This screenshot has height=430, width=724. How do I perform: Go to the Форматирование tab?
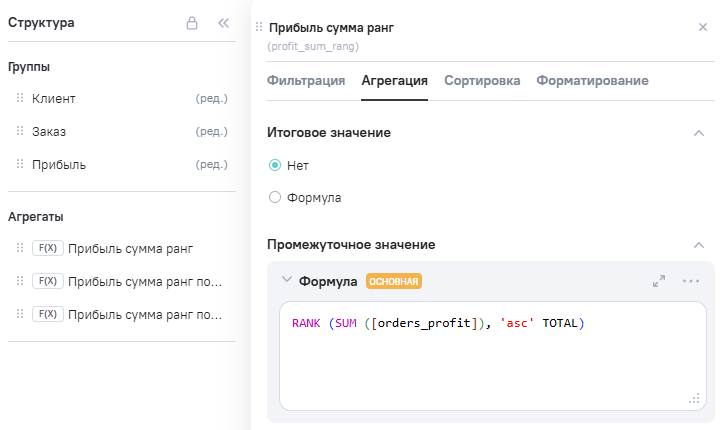[592, 81]
